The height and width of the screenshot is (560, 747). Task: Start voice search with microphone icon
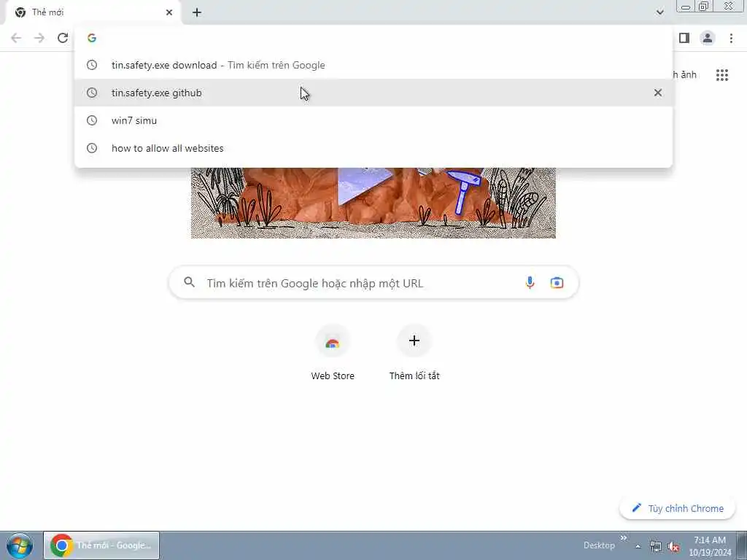[530, 282]
